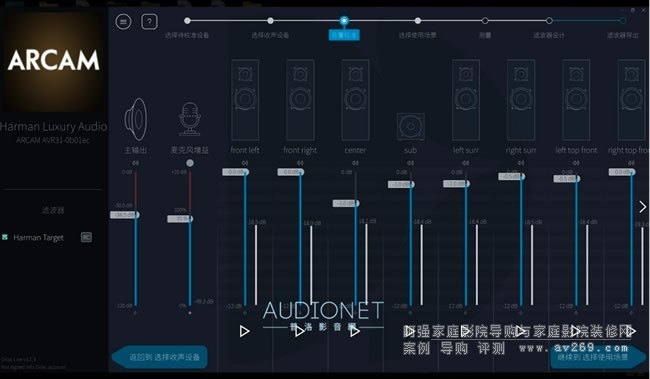Viewport: 650px width, 379px height.
Task: Click the back button to select recording device
Action: 160,357
